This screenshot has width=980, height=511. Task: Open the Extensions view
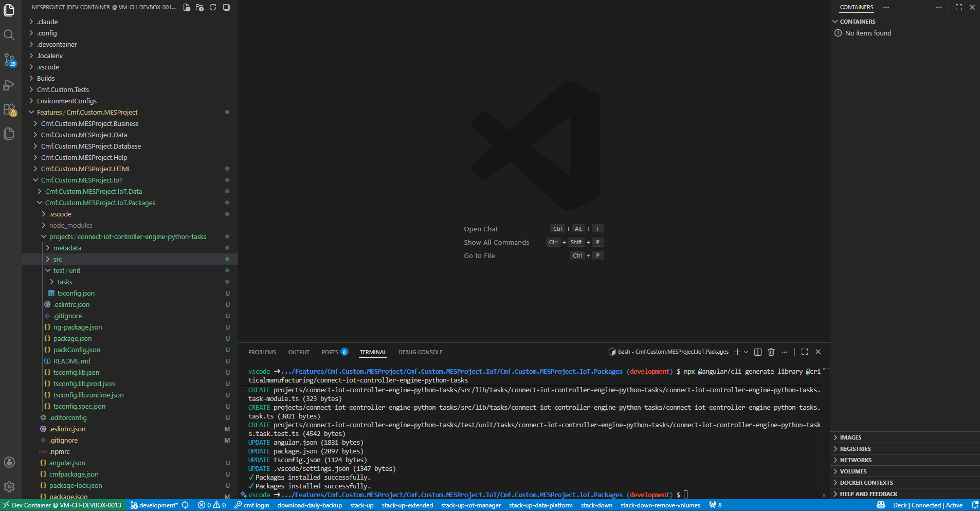click(9, 109)
